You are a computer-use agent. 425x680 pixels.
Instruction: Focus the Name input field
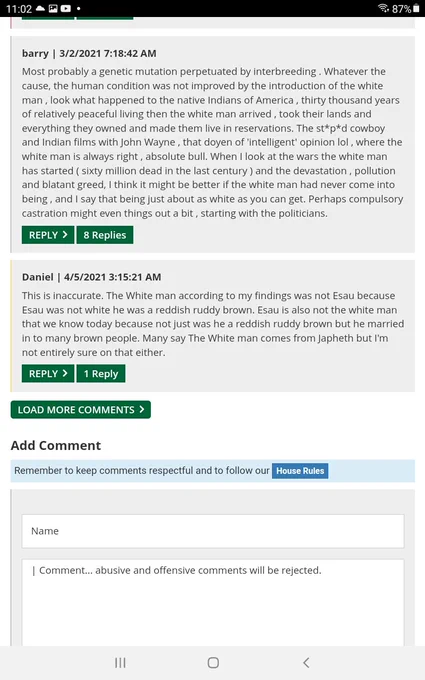click(213, 531)
